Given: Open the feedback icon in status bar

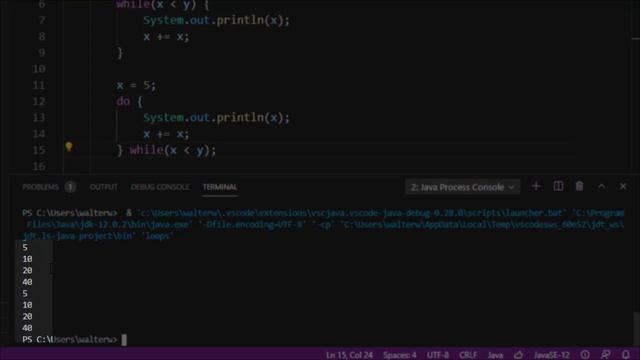Looking at the screenshot, I should tap(606, 355).
